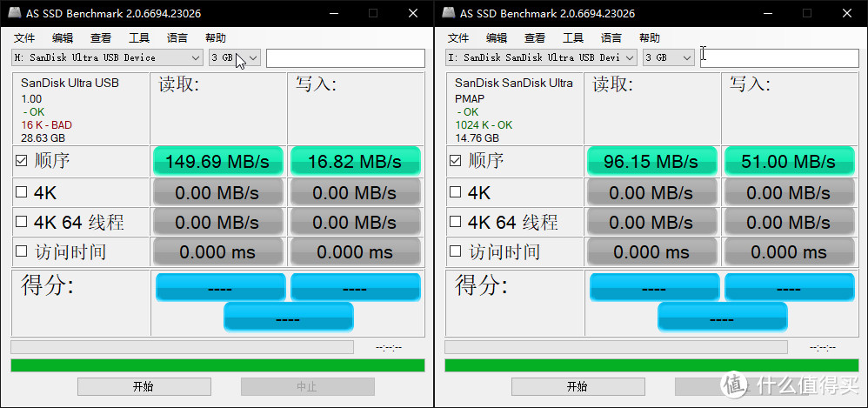
Task: Open 语言 menu in left window
Action: [x=177, y=38]
